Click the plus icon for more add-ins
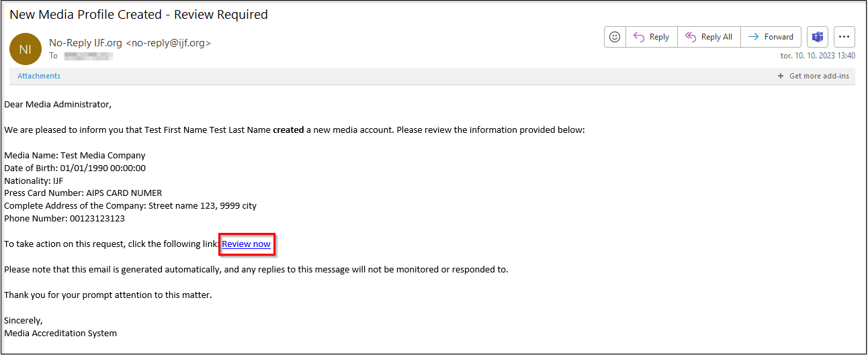 (x=781, y=77)
